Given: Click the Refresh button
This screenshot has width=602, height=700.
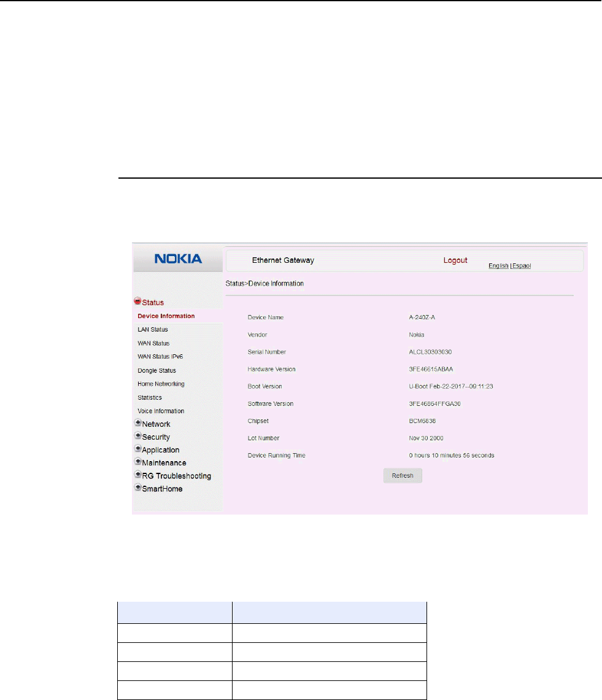Looking at the screenshot, I should coord(403,475).
